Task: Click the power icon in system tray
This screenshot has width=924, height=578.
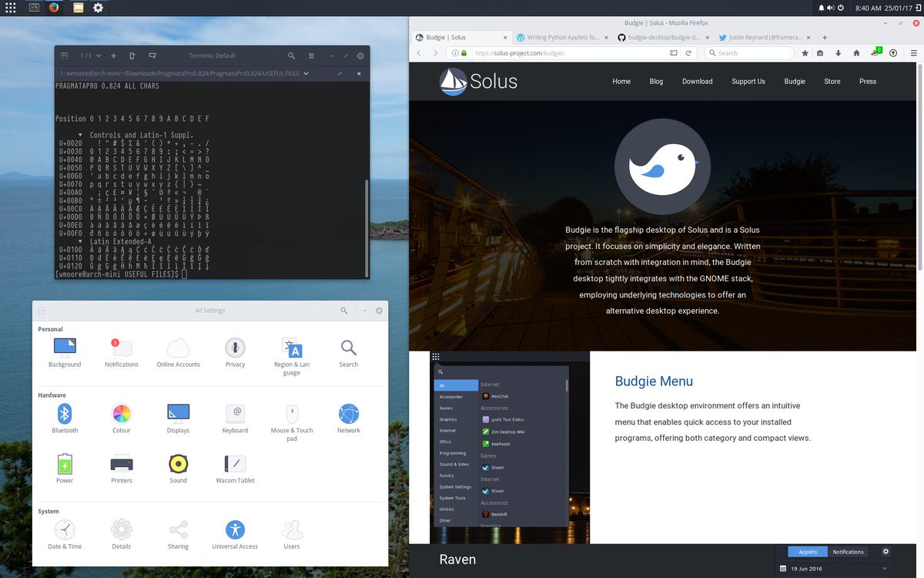Action: click(x=840, y=8)
